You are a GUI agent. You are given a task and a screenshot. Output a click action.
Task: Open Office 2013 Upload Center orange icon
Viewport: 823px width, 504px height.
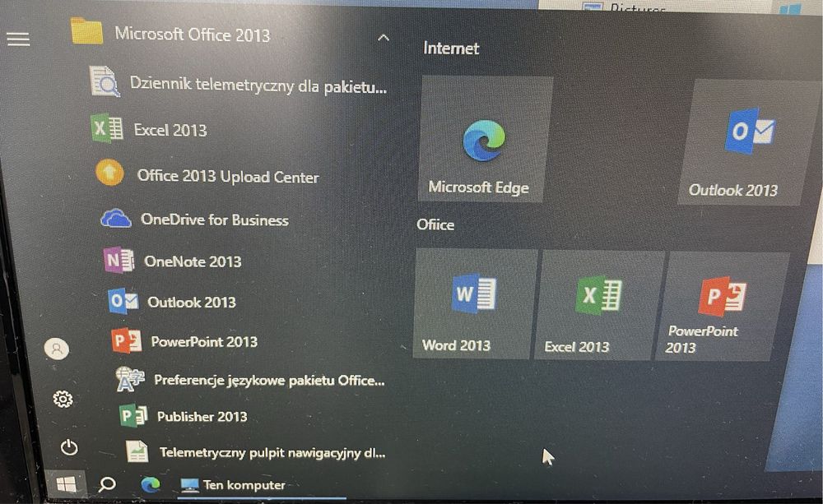pos(109,173)
